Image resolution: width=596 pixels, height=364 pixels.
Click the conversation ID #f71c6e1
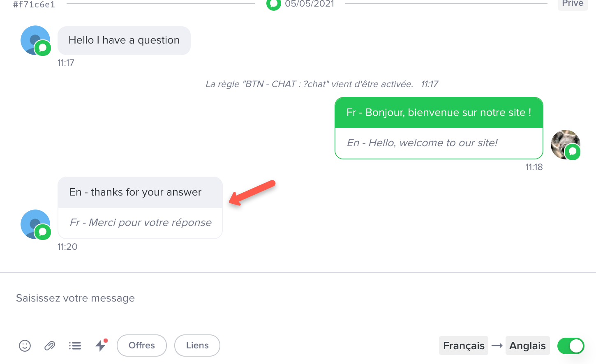(34, 5)
